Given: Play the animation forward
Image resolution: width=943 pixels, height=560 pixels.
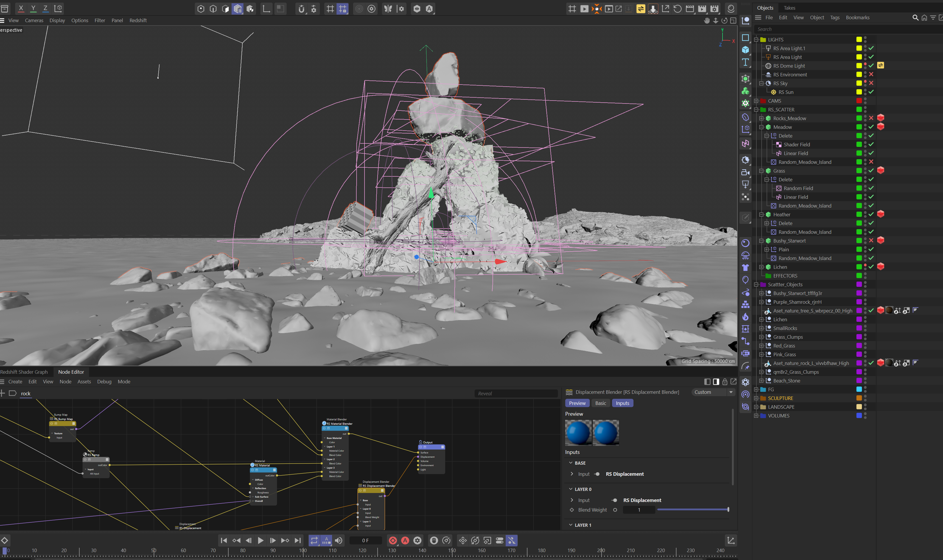Looking at the screenshot, I should tap(260, 540).
